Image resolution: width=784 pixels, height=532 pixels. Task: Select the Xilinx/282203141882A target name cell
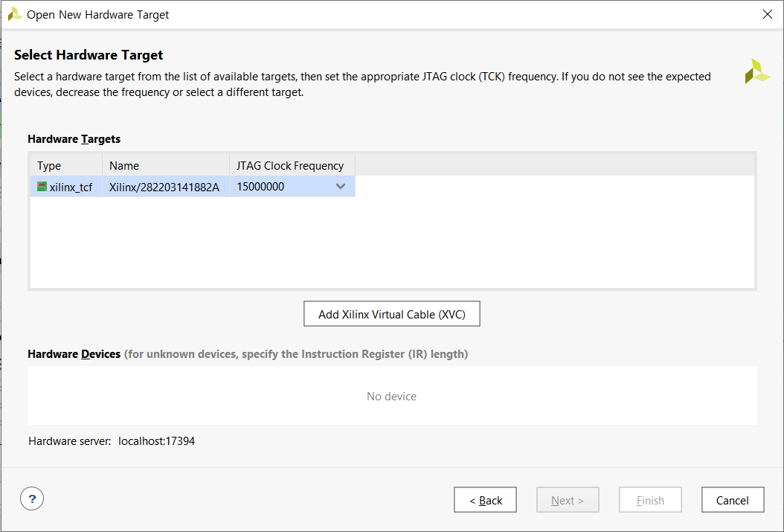click(x=166, y=187)
